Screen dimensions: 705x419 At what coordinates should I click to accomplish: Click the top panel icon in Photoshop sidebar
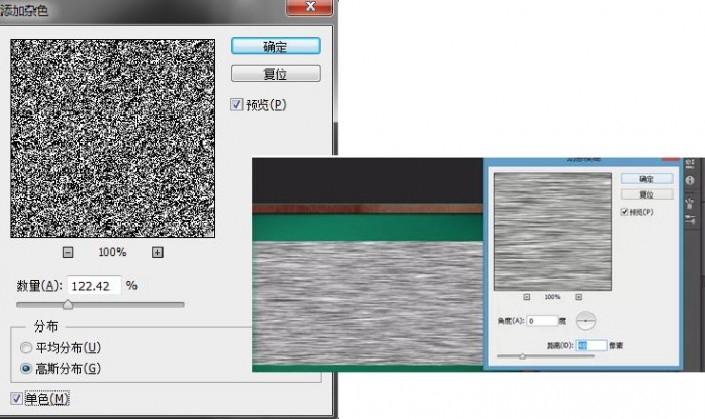(690, 163)
